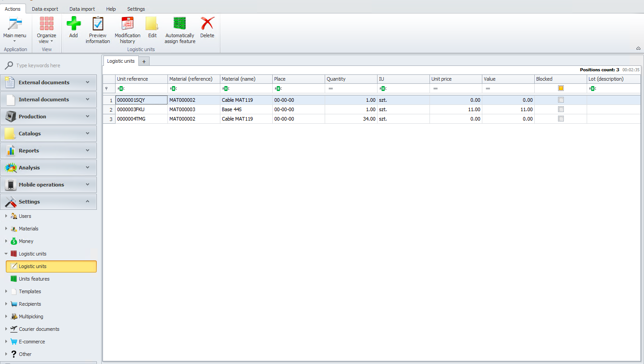
Task: Click the yellow Edit note icon
Action: pos(152,23)
